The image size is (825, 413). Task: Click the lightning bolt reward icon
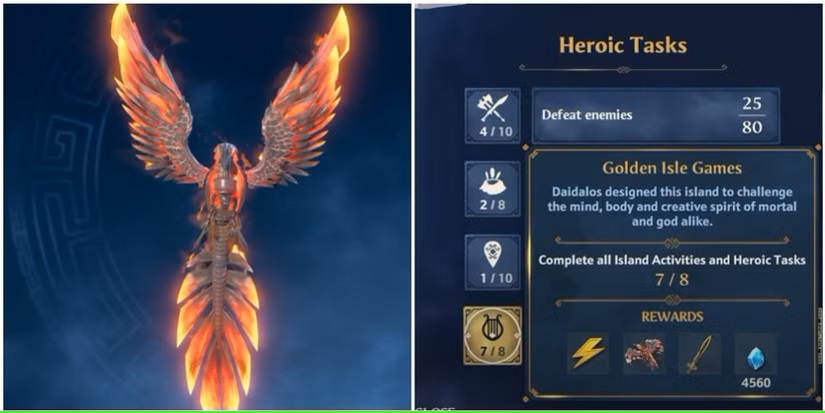click(x=588, y=353)
